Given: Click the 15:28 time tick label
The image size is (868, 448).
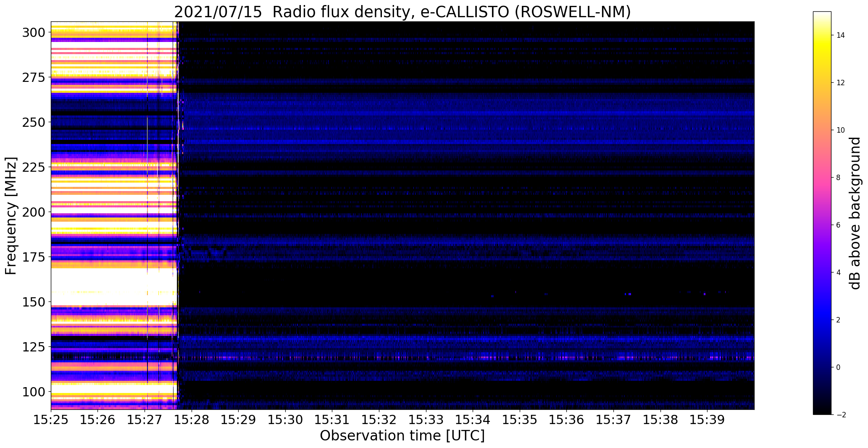Looking at the screenshot, I should click(x=192, y=420).
